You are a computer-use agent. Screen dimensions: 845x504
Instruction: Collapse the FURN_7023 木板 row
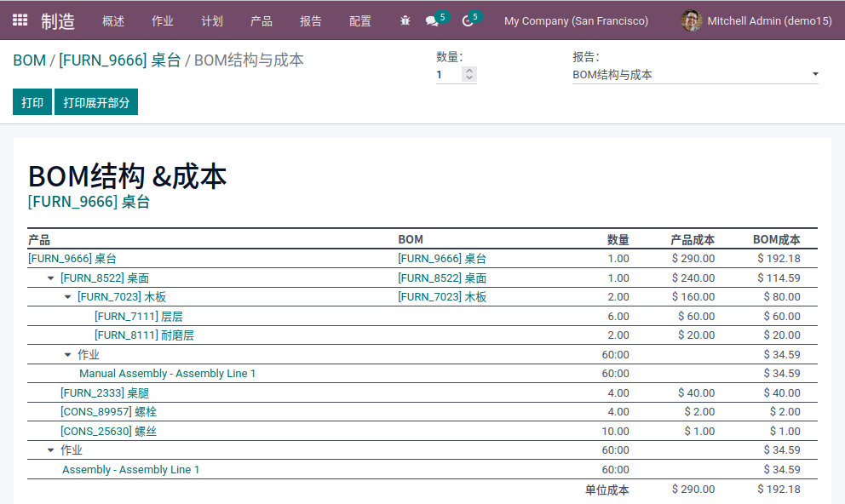point(68,297)
